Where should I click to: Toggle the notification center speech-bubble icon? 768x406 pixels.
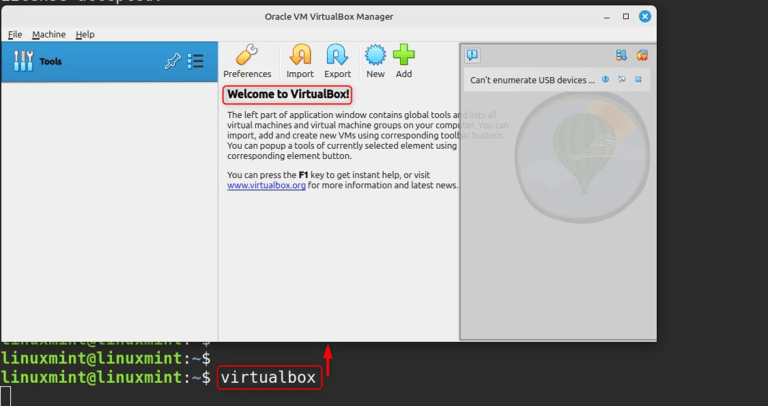472,56
